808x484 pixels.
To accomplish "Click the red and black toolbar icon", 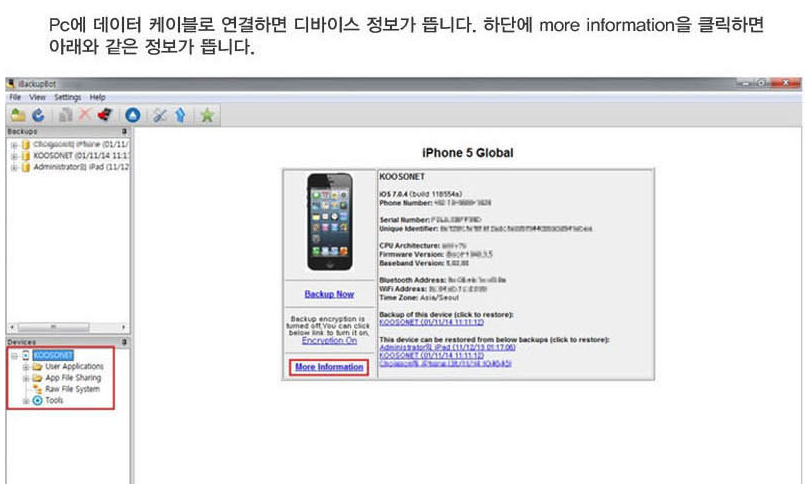I will [x=105, y=115].
